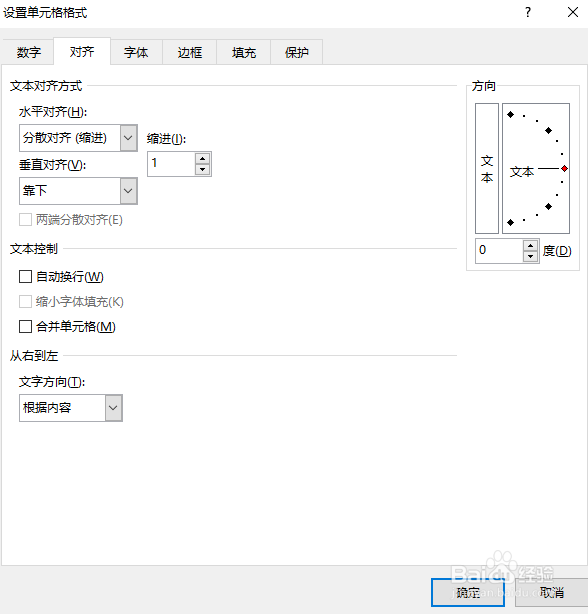Select the vertical 文本 orientation box
588x614 pixels.
[x=487, y=168]
